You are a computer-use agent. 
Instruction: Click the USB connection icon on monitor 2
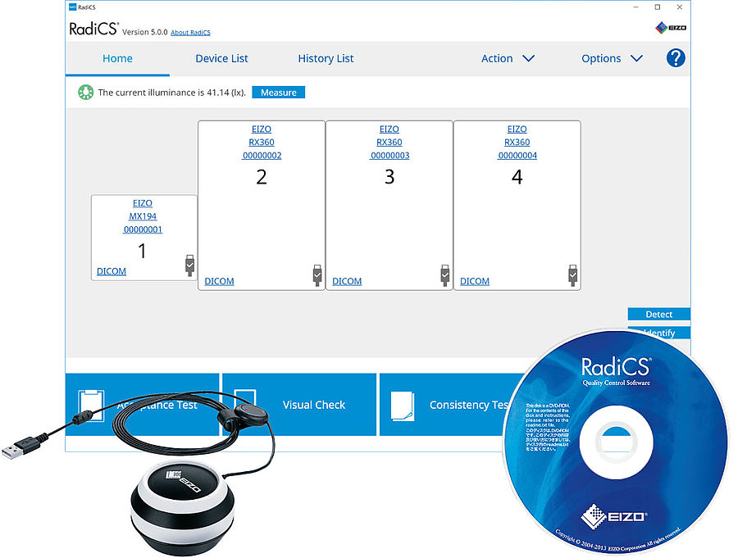click(317, 275)
